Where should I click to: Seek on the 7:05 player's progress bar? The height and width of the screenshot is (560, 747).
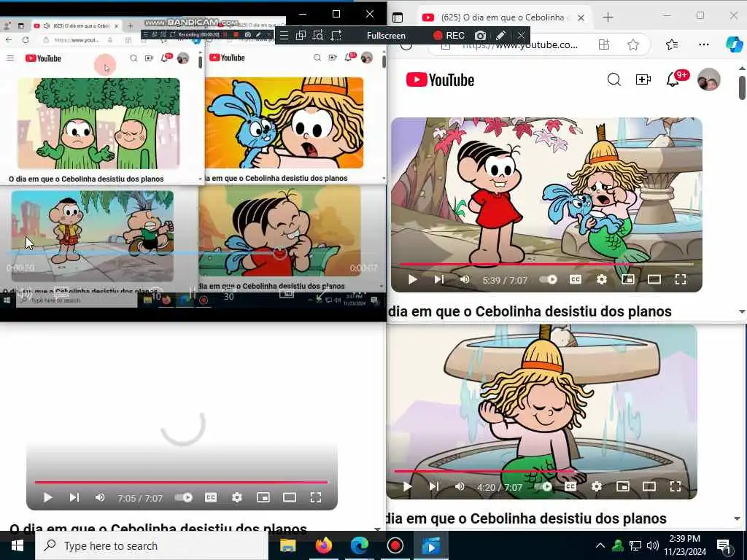tap(182, 483)
